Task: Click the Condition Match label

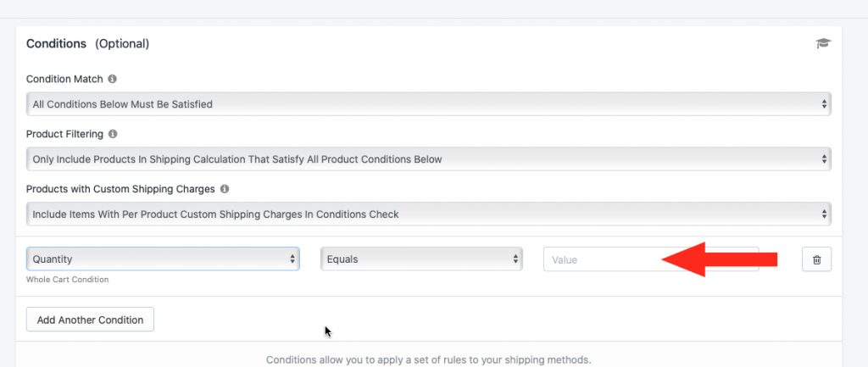Action: [x=64, y=79]
